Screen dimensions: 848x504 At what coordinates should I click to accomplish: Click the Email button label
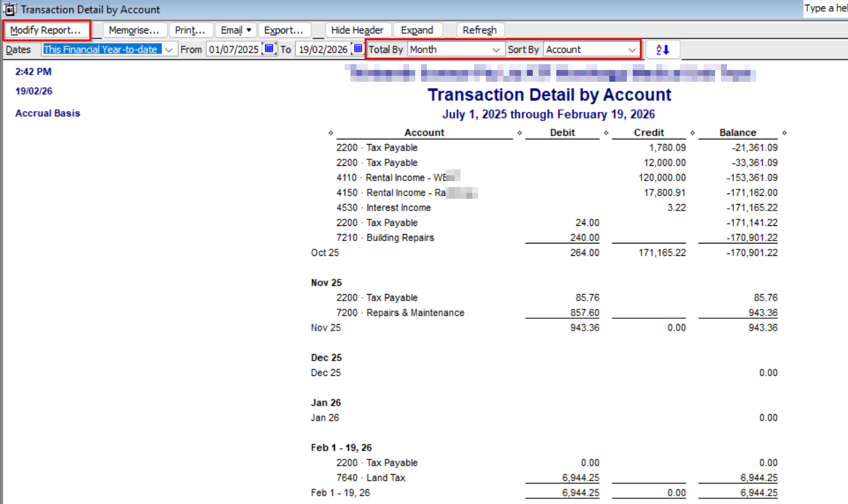point(232,30)
